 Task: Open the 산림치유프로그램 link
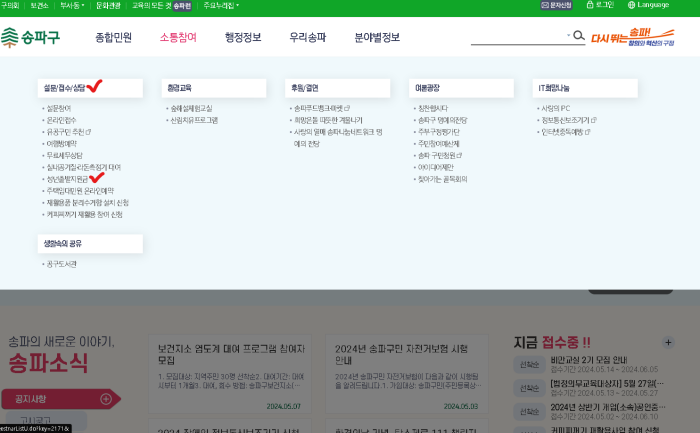(194, 120)
